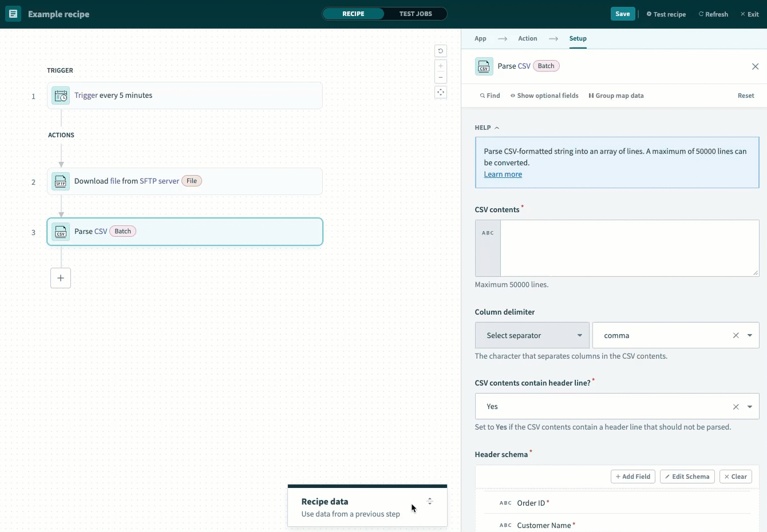The height and width of the screenshot is (532, 767).
Task: Switch to the TEST JOBS tab
Action: [416, 14]
